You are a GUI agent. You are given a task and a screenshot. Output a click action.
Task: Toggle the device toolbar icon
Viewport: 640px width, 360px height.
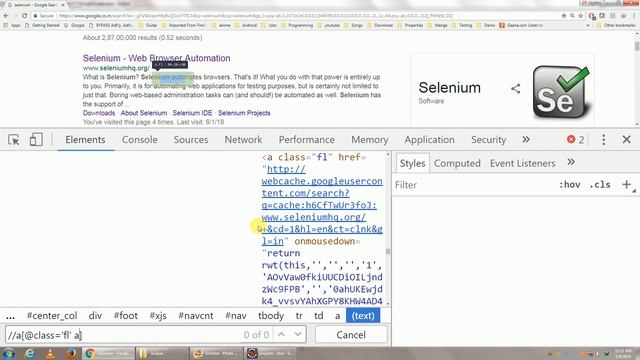click(x=36, y=140)
